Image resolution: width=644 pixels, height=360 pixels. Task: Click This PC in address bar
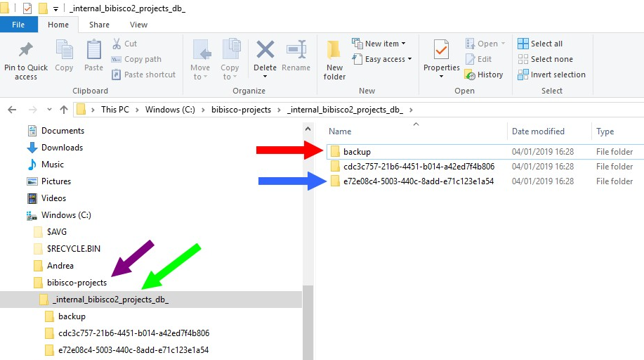pos(115,110)
